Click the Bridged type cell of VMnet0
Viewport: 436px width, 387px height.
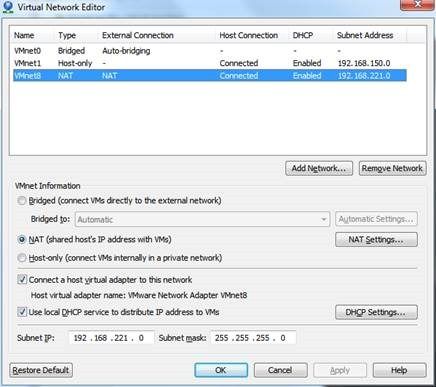pos(71,51)
